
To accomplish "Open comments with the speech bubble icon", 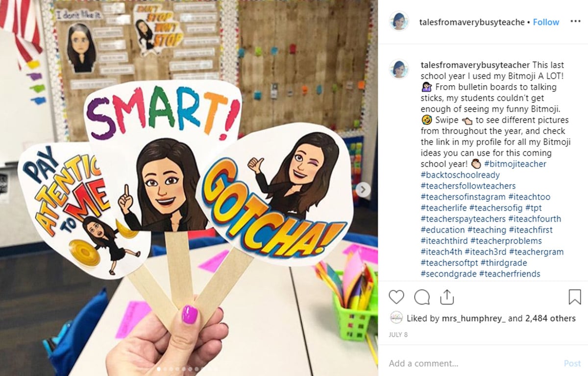I will [x=422, y=297].
